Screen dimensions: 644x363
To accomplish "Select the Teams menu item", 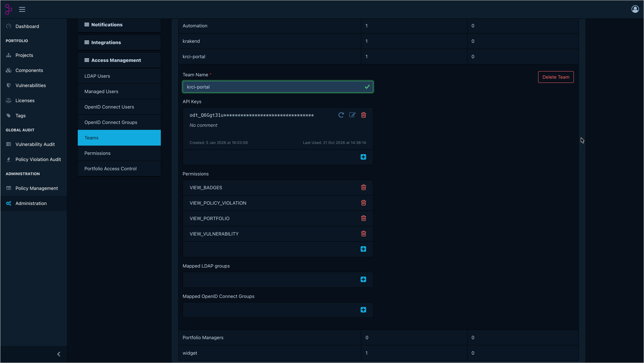I will (x=119, y=138).
